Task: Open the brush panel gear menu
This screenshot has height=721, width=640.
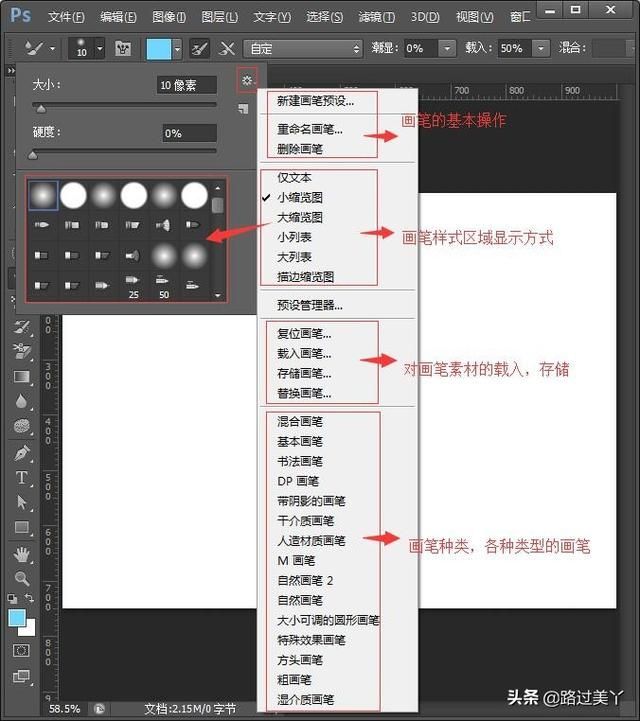Action: (x=247, y=80)
